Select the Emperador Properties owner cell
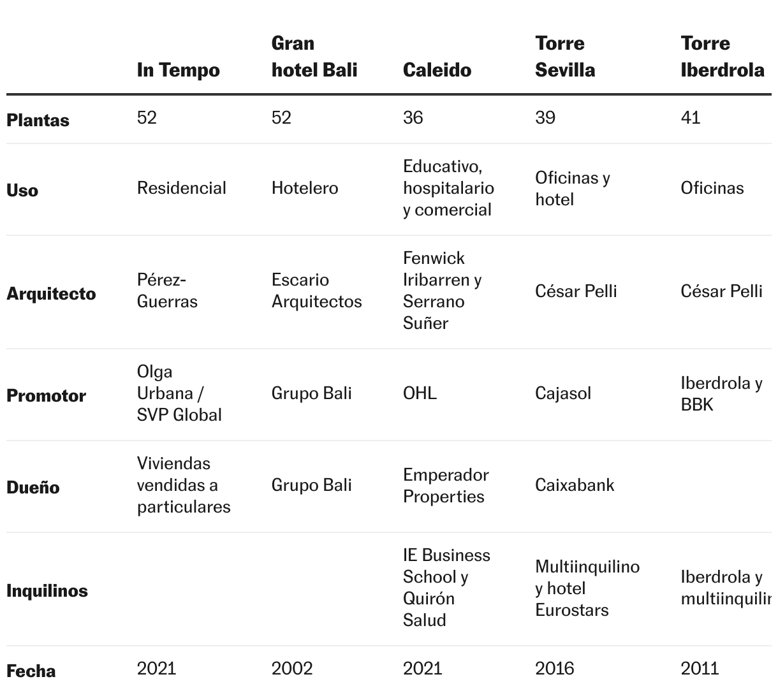The width and height of the screenshot is (778, 700). [446, 486]
